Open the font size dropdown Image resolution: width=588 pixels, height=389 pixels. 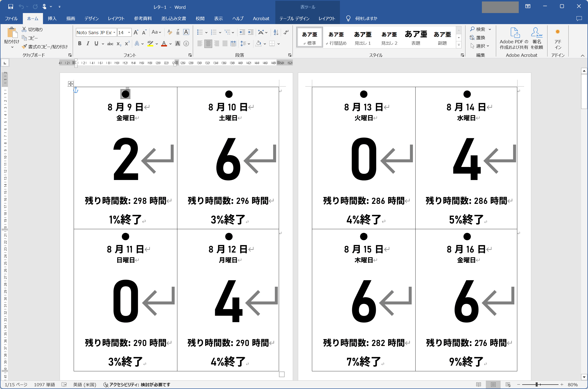(129, 32)
